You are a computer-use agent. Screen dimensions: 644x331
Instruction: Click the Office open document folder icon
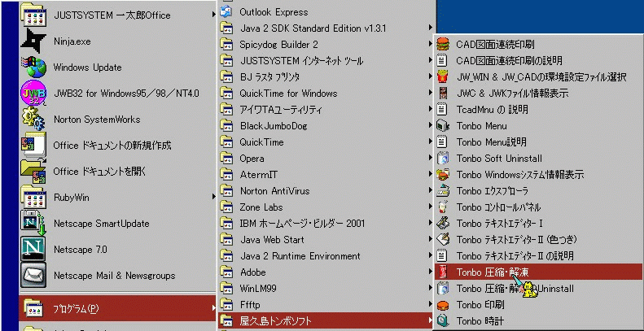(x=33, y=171)
